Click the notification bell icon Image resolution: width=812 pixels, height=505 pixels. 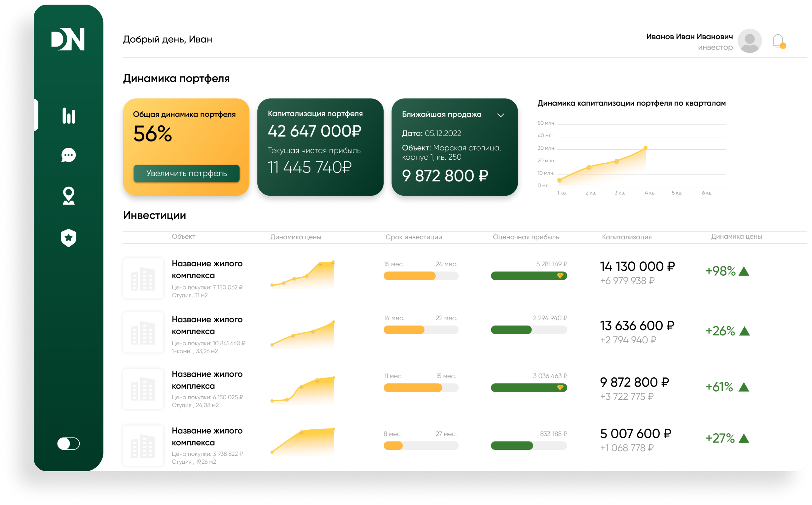click(x=778, y=42)
